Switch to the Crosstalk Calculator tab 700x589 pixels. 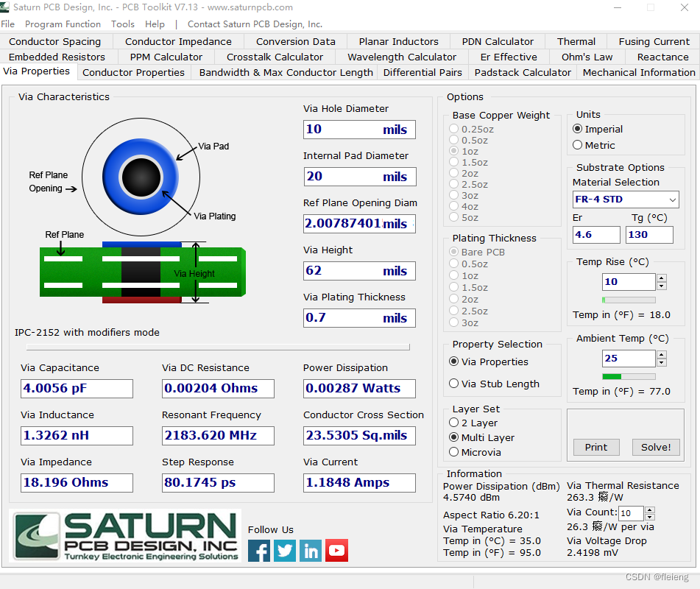click(275, 57)
